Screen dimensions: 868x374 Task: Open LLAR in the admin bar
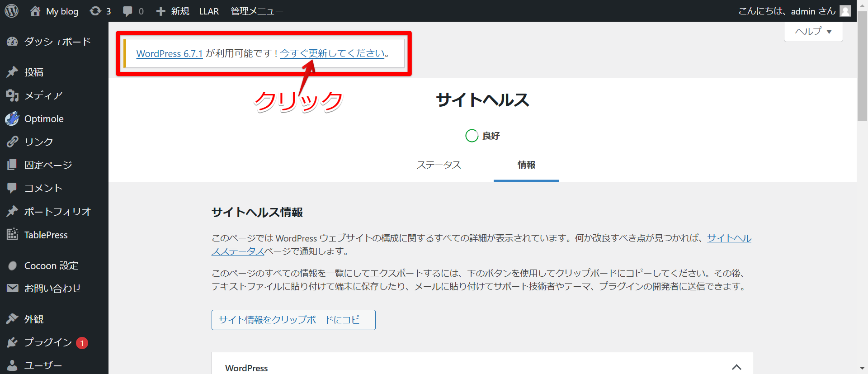pyautogui.click(x=209, y=11)
